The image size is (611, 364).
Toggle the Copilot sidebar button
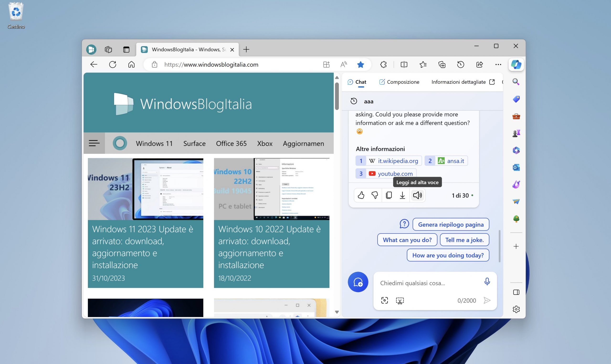(x=516, y=64)
